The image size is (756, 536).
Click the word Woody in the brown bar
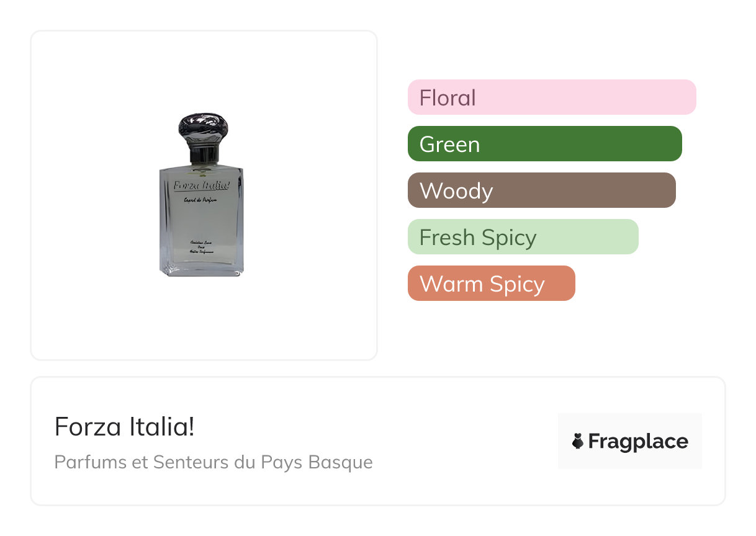(x=456, y=191)
